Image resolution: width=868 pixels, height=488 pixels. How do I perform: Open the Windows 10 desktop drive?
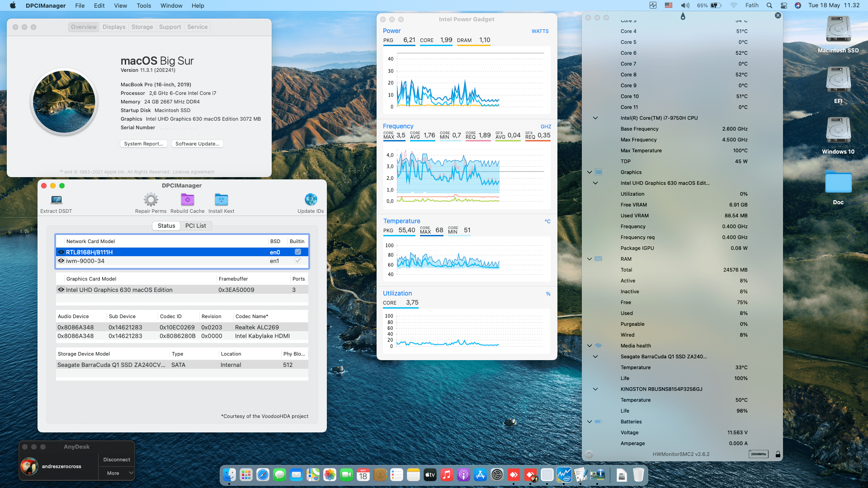pyautogui.click(x=838, y=136)
